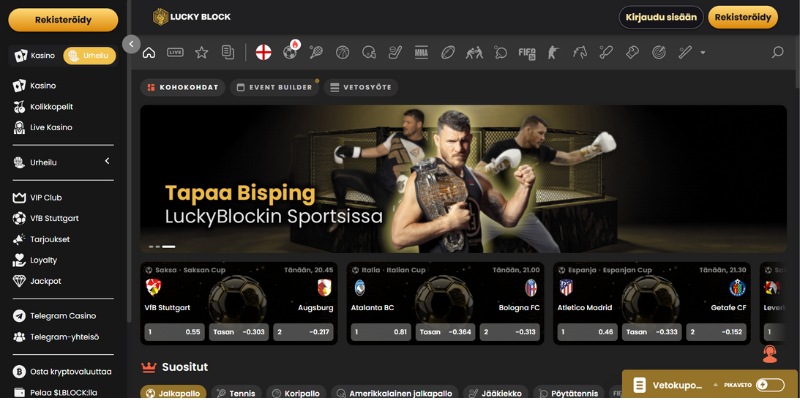Select the England flag icon
Viewport: 800px width, 400px height.
pyautogui.click(x=264, y=52)
